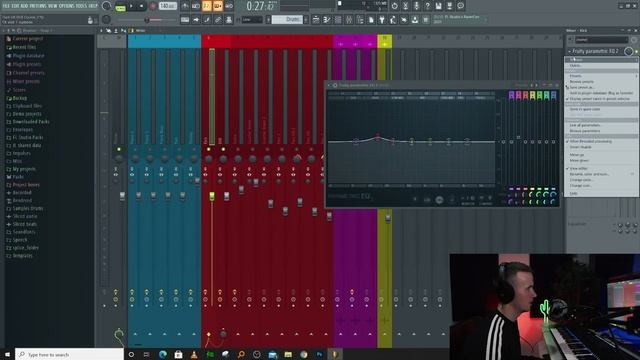Open the Presets submenu in context menu

601,76
